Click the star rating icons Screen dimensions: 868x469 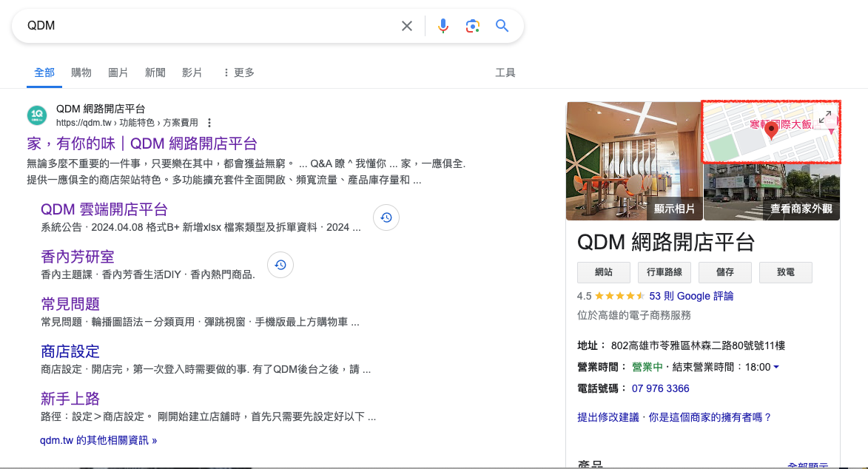click(x=619, y=296)
